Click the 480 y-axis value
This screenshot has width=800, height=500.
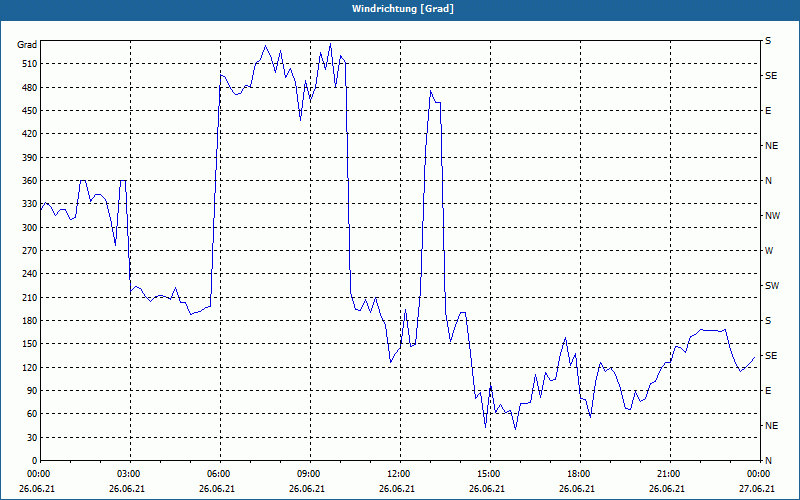coord(30,87)
